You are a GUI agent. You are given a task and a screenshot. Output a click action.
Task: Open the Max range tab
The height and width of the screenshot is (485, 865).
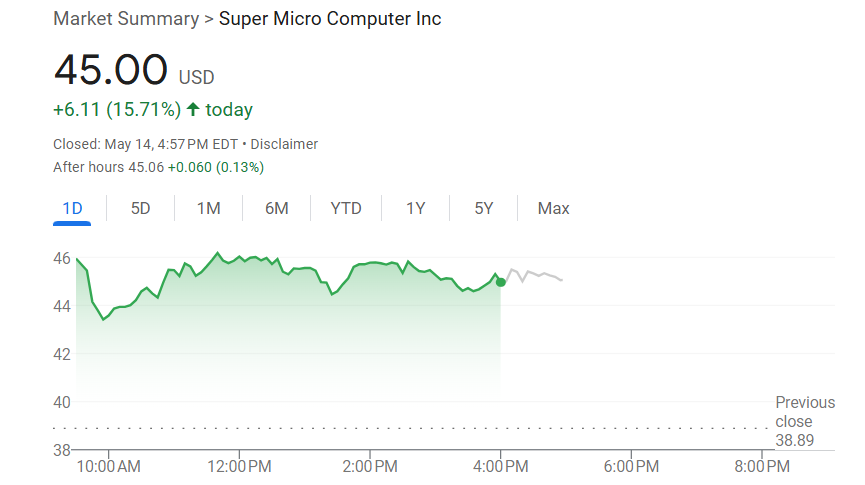click(553, 209)
